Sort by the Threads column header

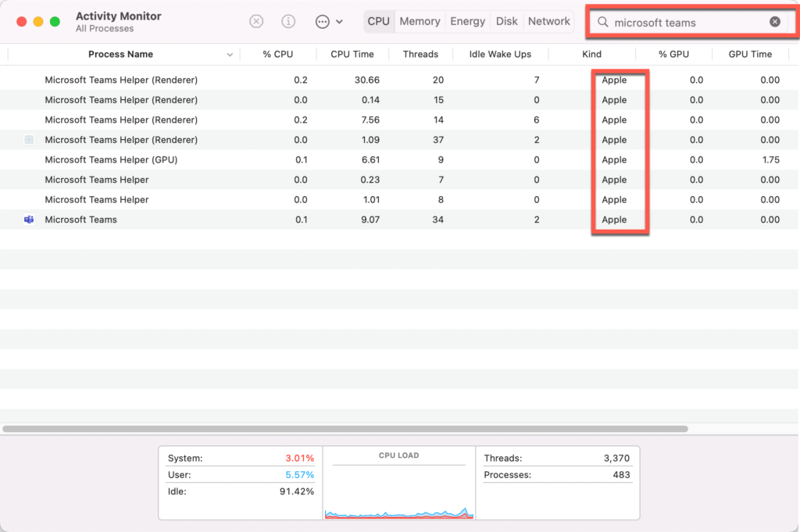click(420, 54)
